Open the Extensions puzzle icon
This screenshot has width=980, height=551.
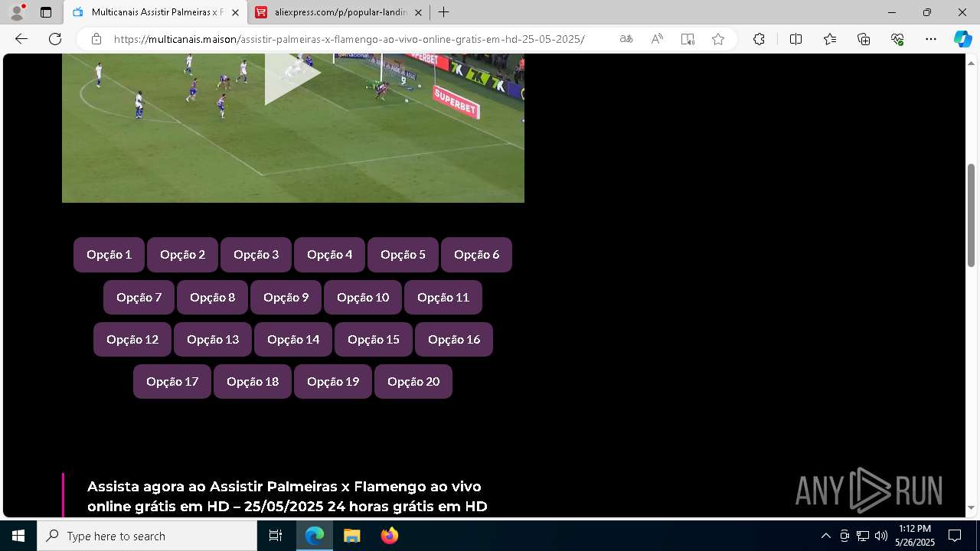[x=759, y=39]
